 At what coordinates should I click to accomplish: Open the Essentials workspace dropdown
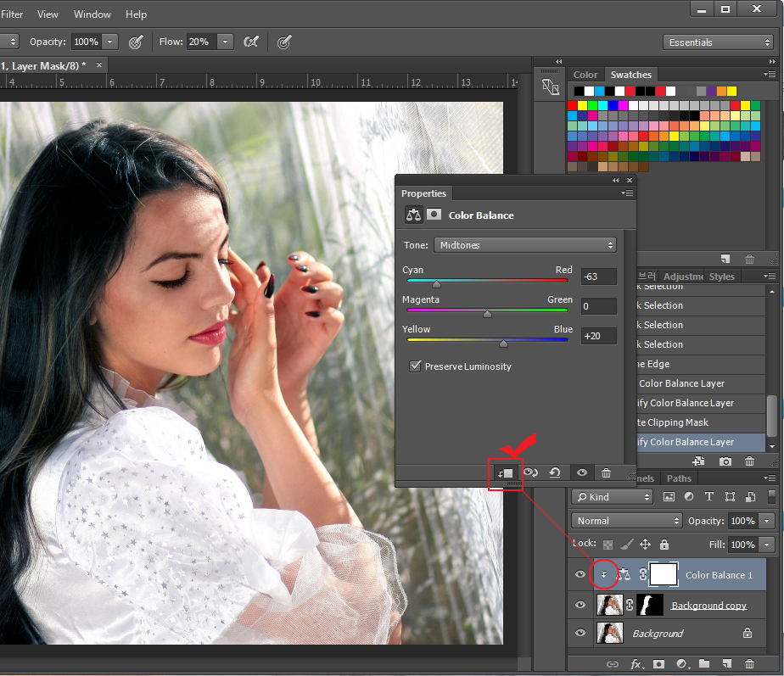(x=719, y=42)
